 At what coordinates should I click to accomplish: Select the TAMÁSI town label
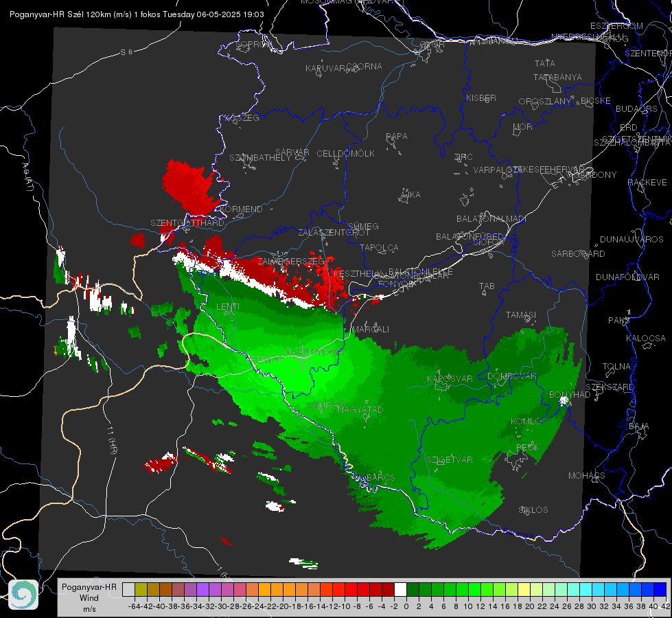click(521, 314)
